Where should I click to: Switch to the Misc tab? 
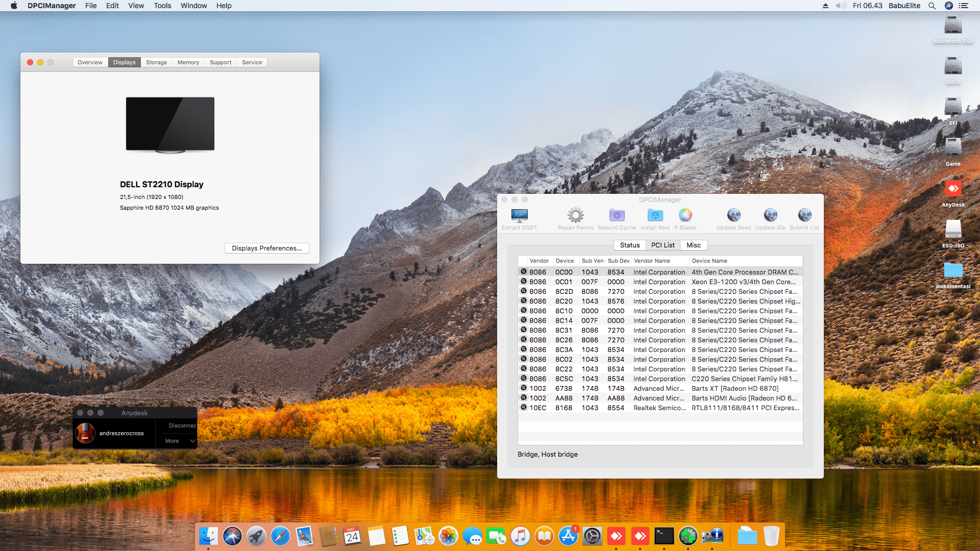click(x=693, y=245)
